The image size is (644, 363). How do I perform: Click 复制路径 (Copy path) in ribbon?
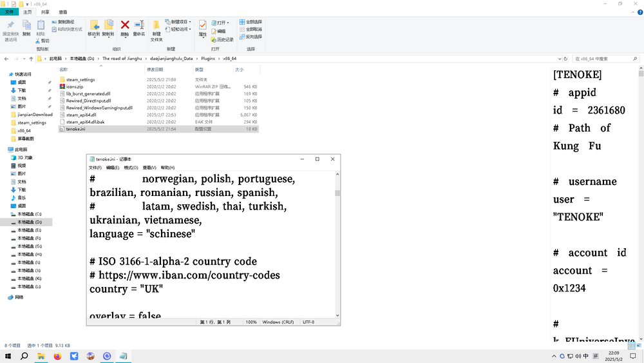click(x=63, y=22)
